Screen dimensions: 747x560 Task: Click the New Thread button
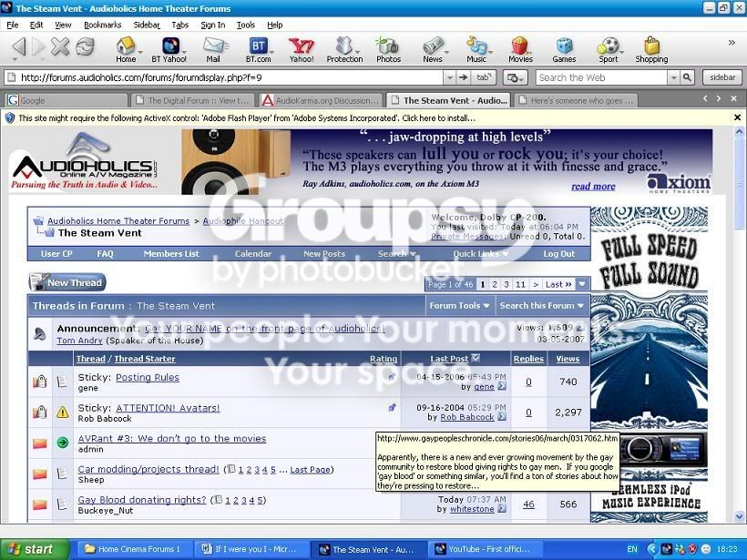pos(67,282)
